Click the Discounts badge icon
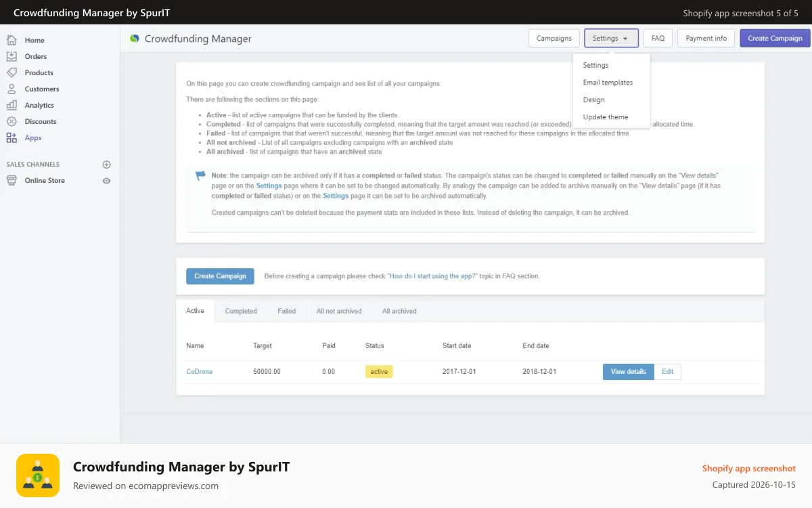Viewport: 812px width, 508px height. tap(12, 121)
